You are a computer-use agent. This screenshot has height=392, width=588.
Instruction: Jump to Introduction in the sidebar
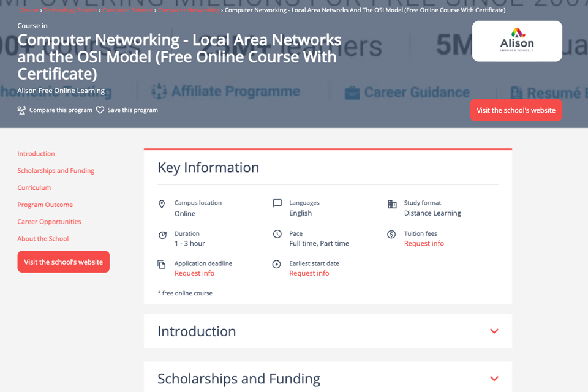click(36, 154)
